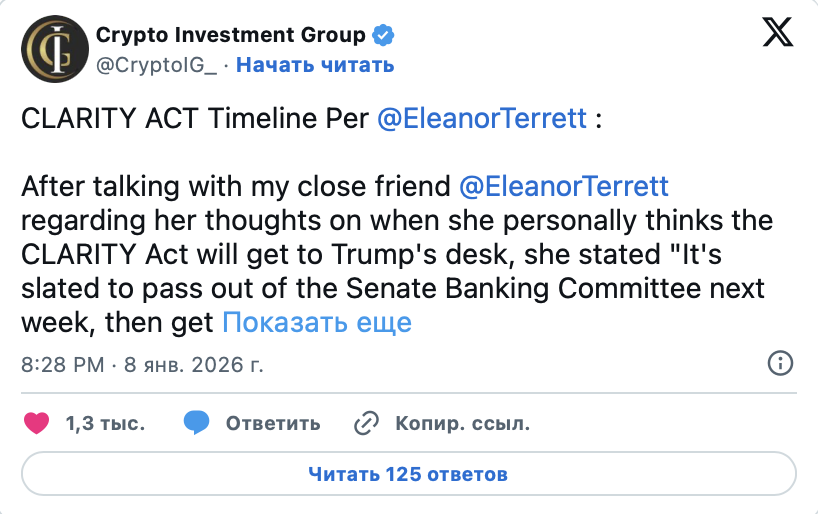This screenshot has width=818, height=514.
Task: Click the blue reply speech bubble icon
Action: [196, 423]
